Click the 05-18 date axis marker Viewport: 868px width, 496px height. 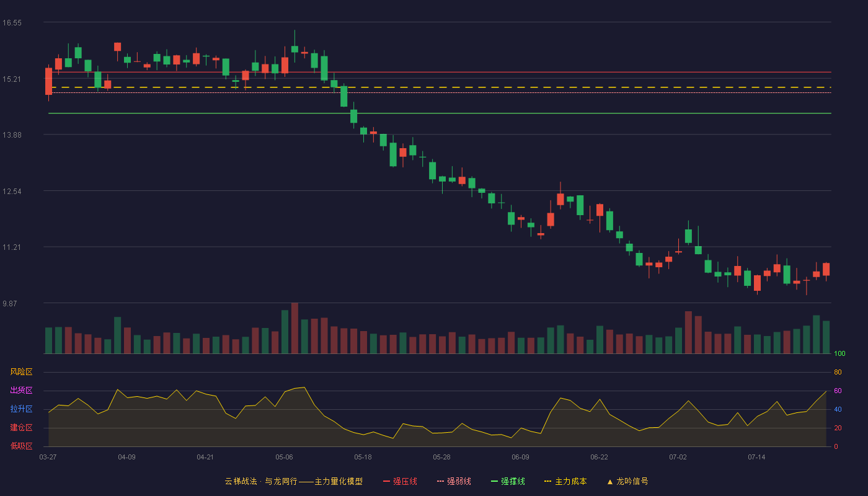coord(363,457)
